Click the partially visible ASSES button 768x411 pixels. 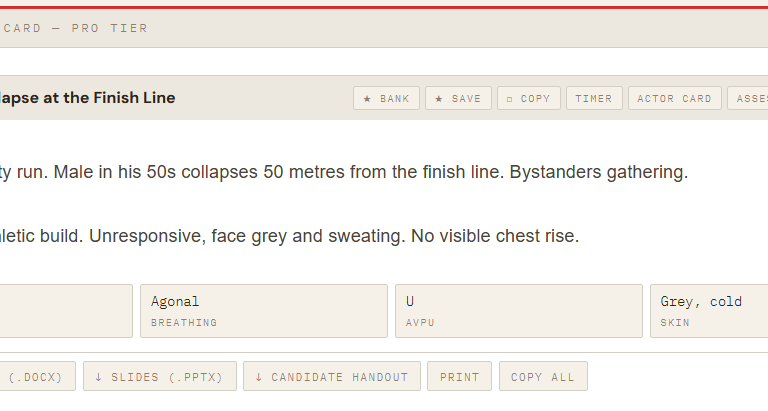point(748,98)
